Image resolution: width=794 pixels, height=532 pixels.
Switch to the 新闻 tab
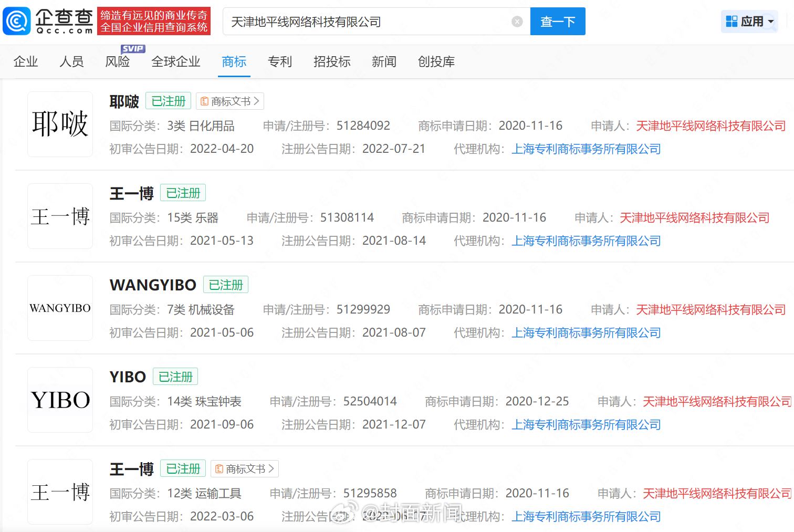[x=384, y=61]
